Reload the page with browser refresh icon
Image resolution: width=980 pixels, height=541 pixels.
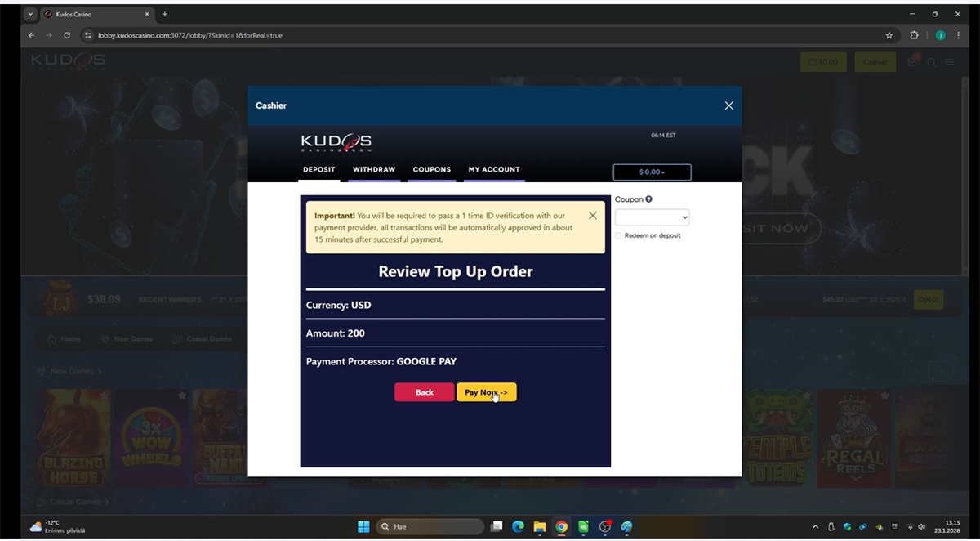click(x=67, y=36)
